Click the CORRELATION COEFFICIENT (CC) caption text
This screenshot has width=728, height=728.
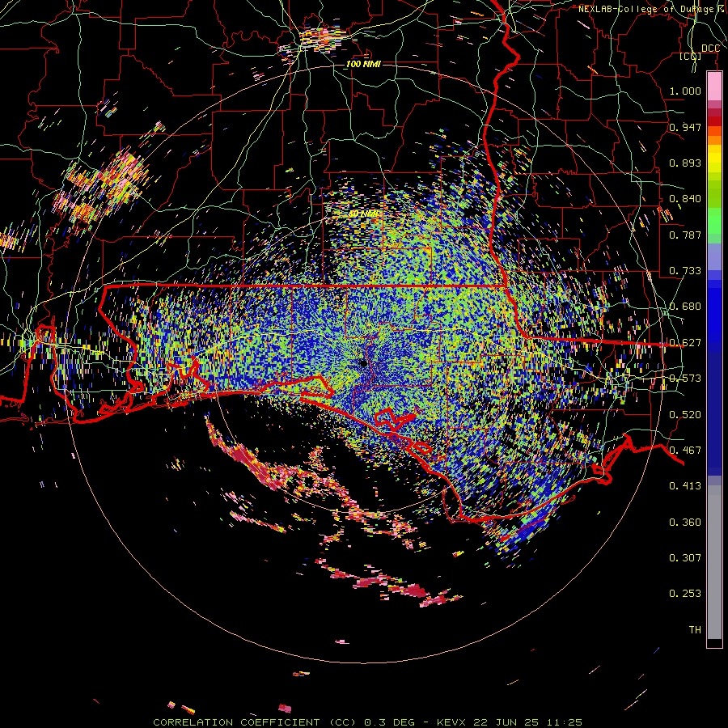255,722
